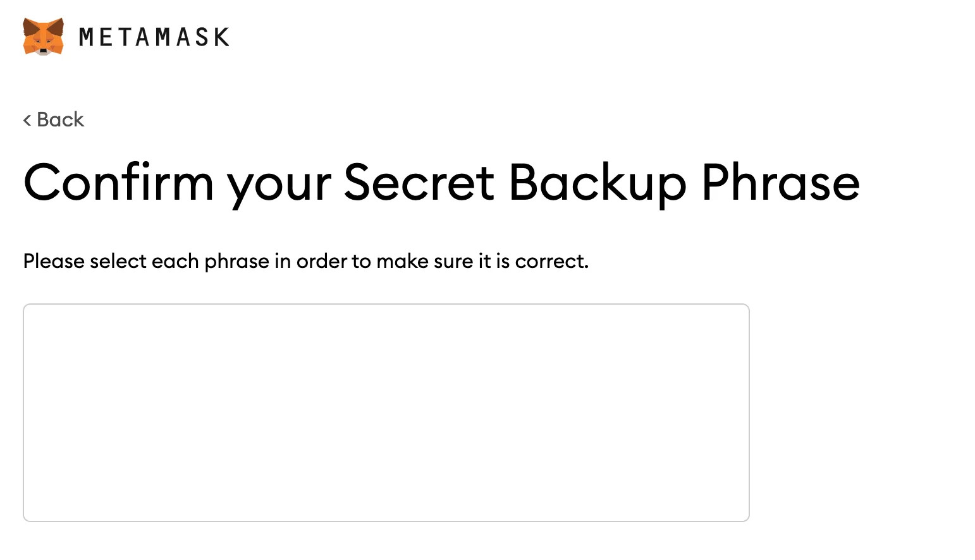The height and width of the screenshot is (560, 975).
Task: Click the word 'Secret' in the title
Action: (419, 183)
